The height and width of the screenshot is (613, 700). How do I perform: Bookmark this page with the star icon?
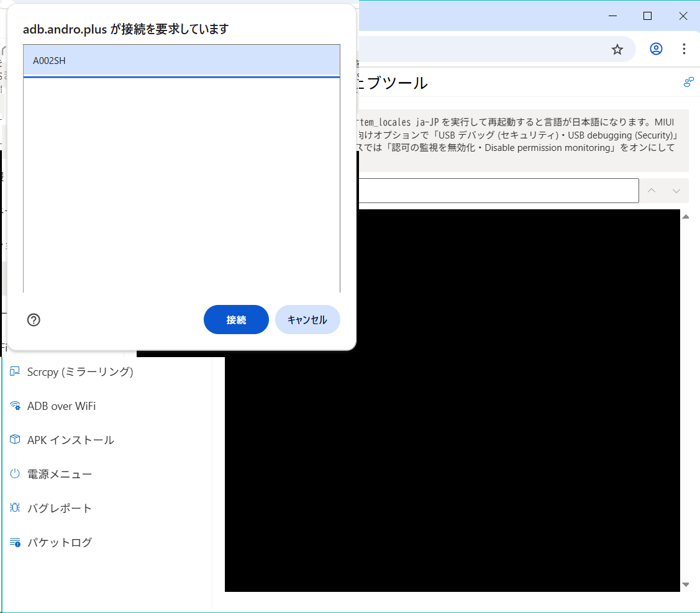pyautogui.click(x=617, y=49)
